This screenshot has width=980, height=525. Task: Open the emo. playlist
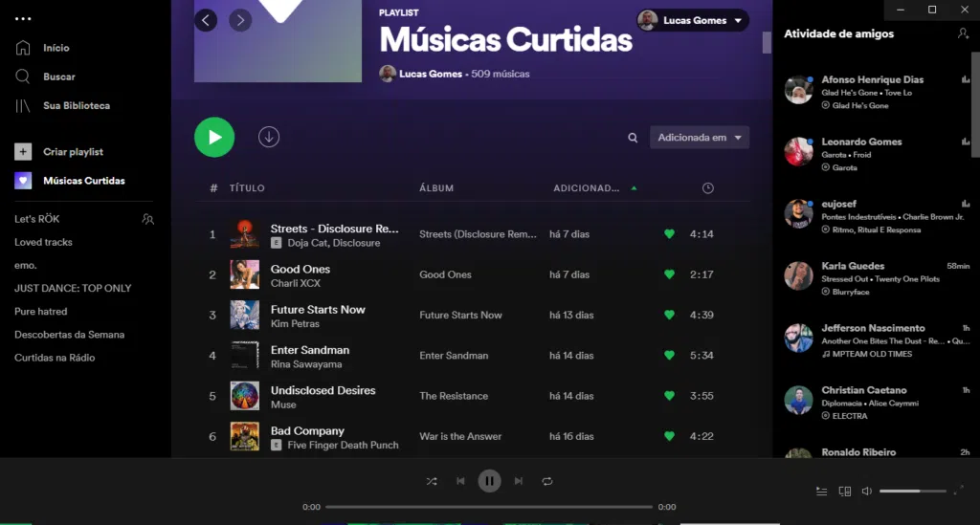pos(26,265)
